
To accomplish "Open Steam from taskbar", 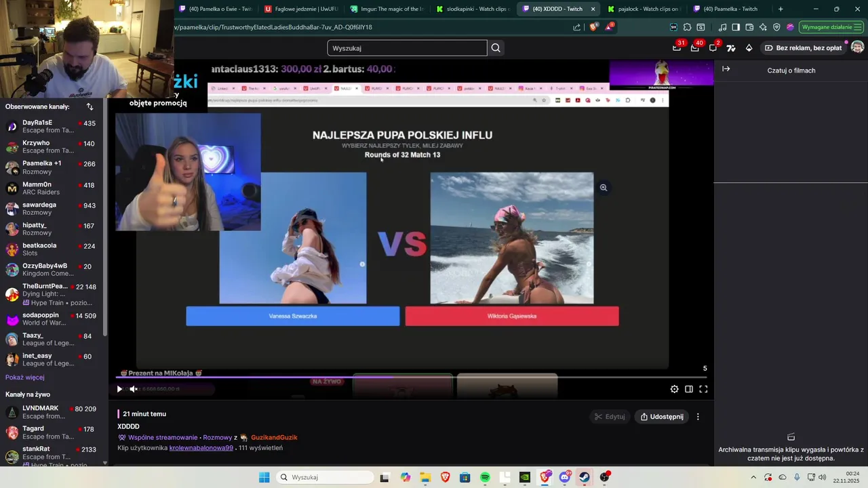I will (x=584, y=477).
